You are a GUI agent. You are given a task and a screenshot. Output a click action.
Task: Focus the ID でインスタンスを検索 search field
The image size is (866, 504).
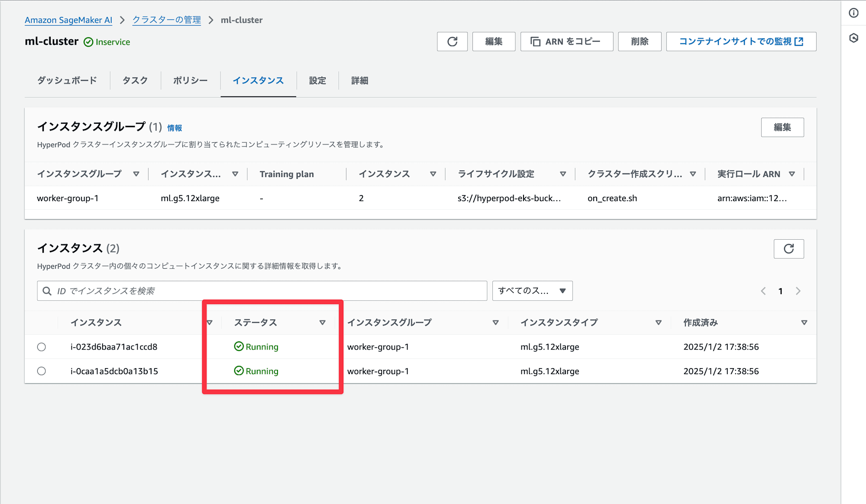coord(262,291)
